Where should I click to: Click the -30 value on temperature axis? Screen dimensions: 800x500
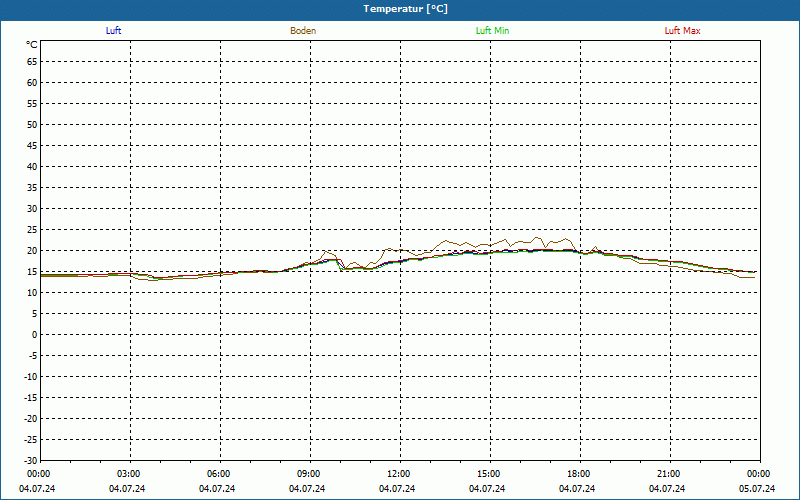(31, 461)
